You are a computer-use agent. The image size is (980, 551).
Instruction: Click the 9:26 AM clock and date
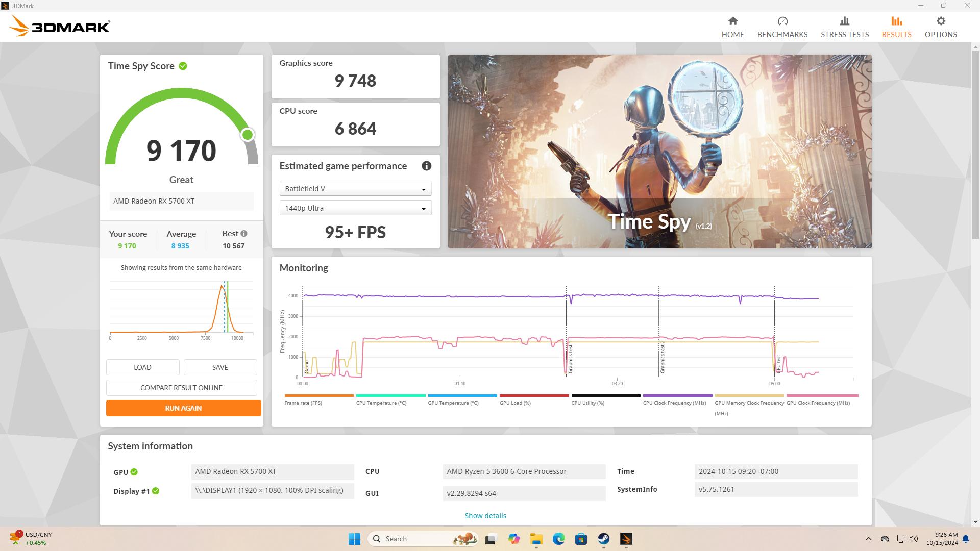942,539
